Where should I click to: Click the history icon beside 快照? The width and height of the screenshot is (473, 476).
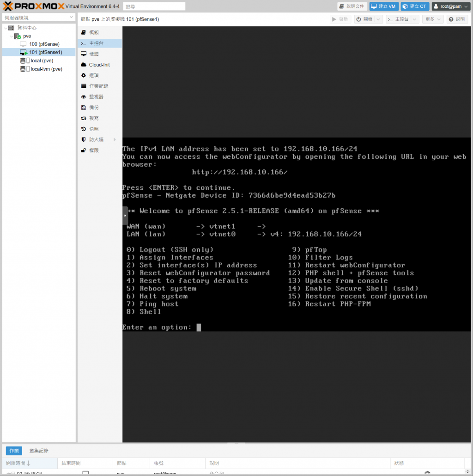pyautogui.click(x=84, y=129)
